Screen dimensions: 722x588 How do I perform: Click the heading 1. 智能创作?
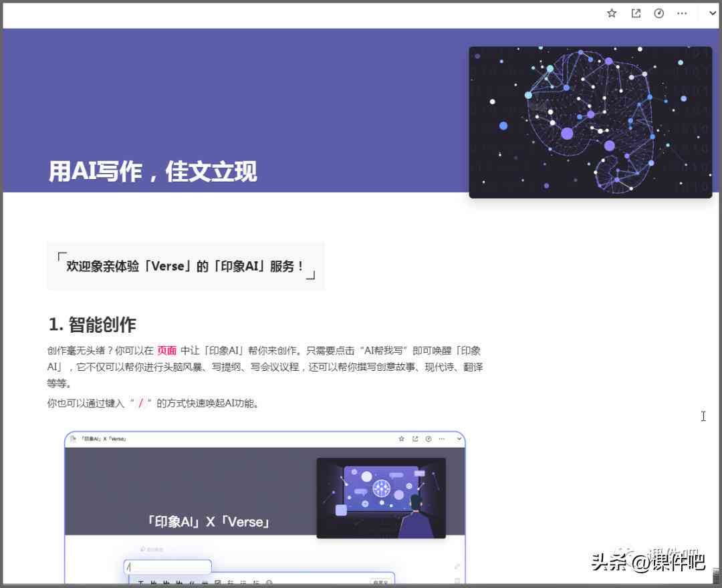tap(92, 324)
